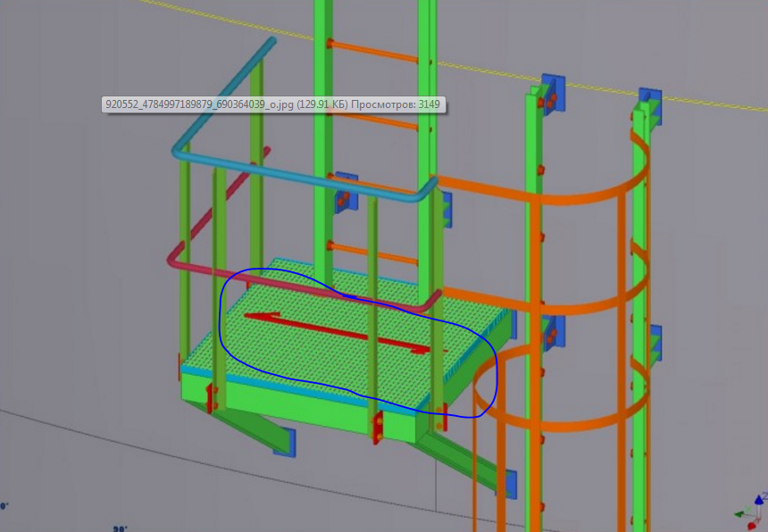Click the green Y-axis arrow on coordinate triad
Screen dimensions: 768x532
(x=740, y=513)
